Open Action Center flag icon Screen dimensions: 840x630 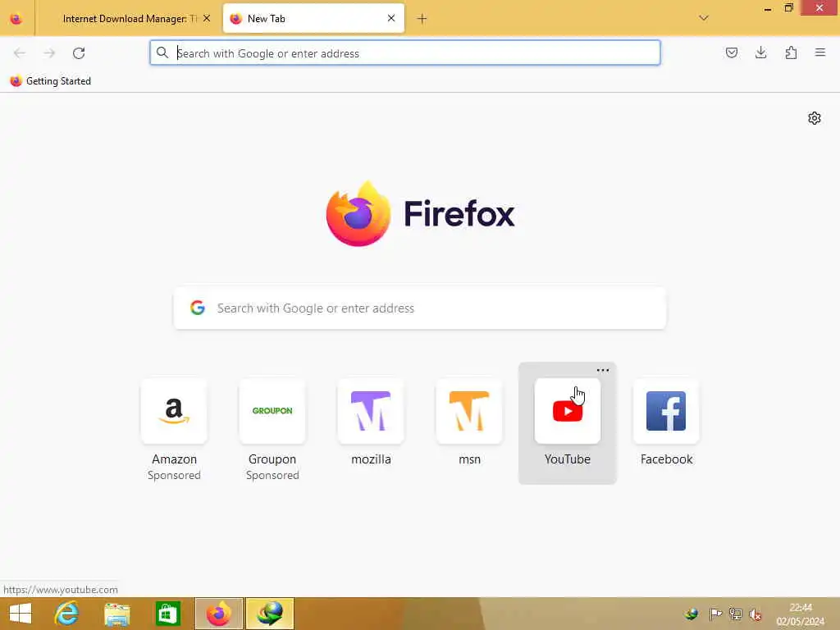coord(715,614)
